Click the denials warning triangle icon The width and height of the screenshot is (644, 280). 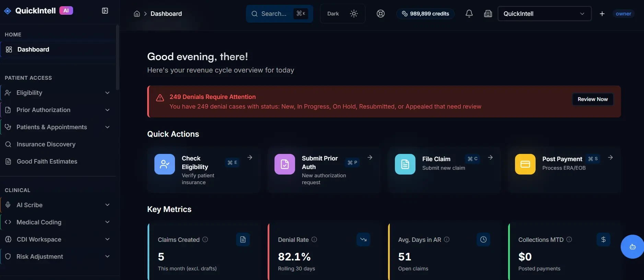[160, 98]
